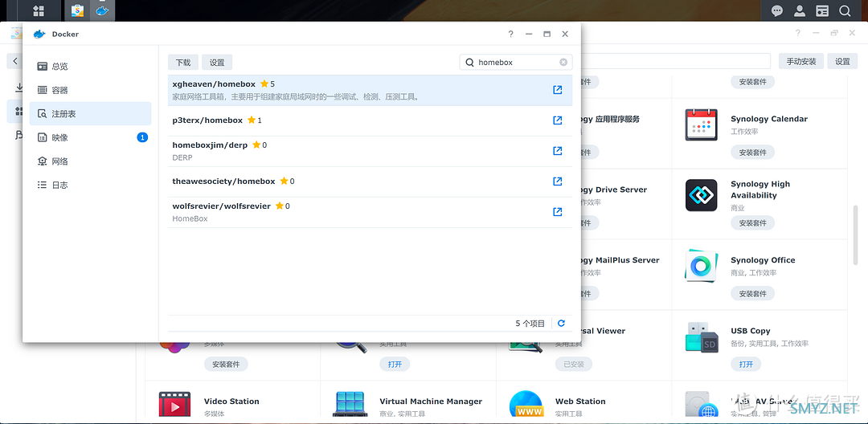
Task: Open the widgets panel icon
Action: (824, 10)
